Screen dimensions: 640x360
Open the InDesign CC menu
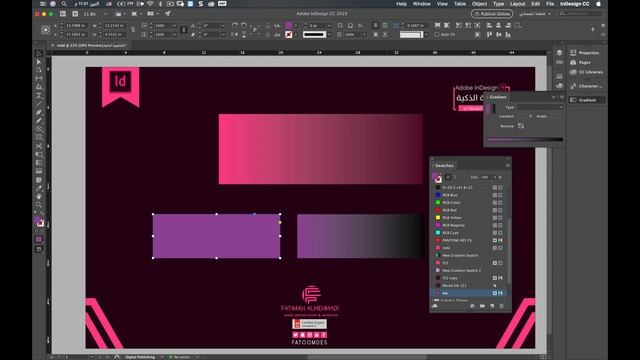575,4
